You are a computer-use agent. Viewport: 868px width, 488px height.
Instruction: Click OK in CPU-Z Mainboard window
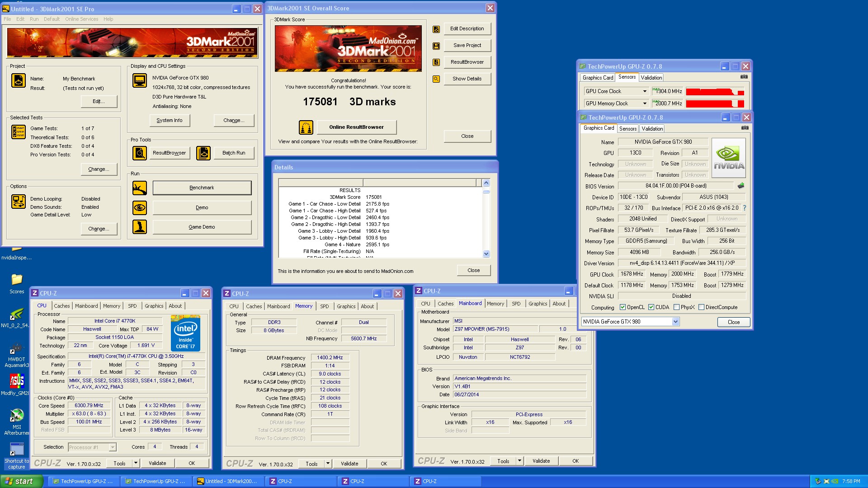click(x=576, y=461)
